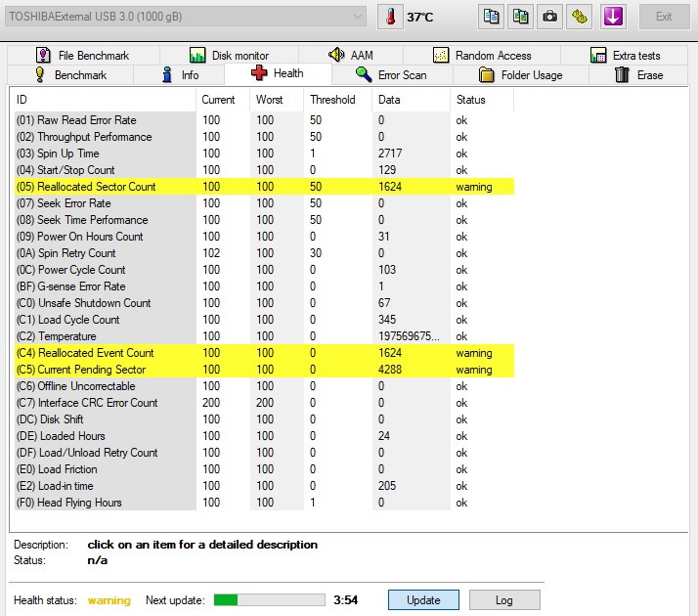Click the copy info to clipboard icon
The width and height of the screenshot is (698, 616).
pyautogui.click(x=491, y=17)
